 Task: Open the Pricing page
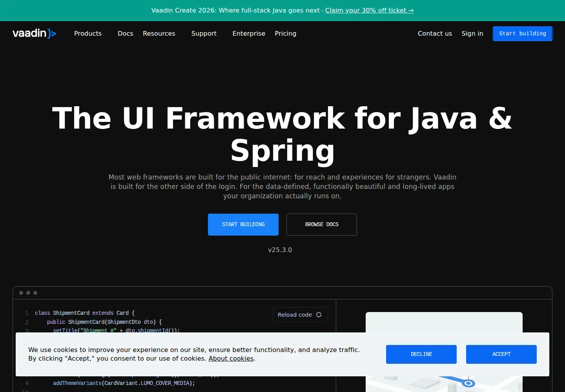[x=286, y=34]
